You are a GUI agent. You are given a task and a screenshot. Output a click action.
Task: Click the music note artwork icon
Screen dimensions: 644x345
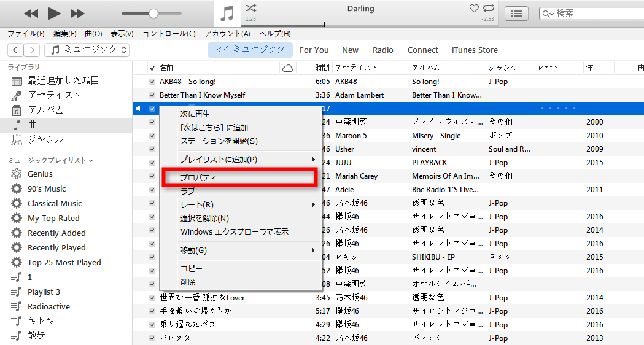[x=227, y=14]
